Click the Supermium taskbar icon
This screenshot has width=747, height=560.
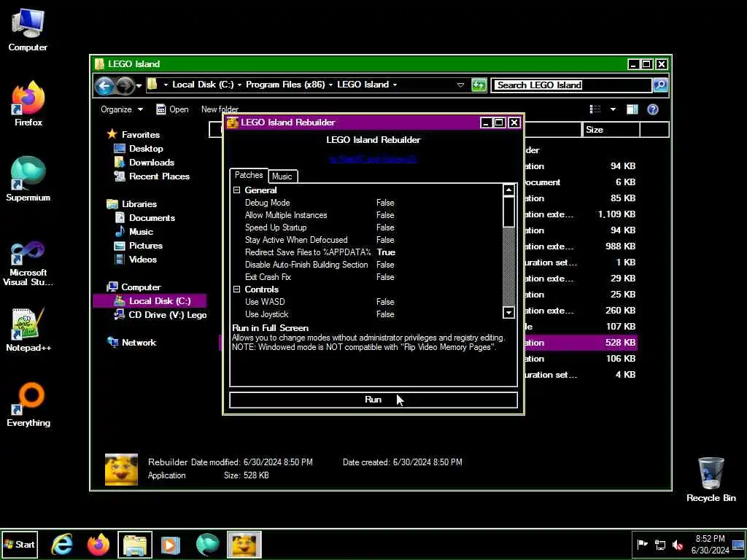click(207, 545)
